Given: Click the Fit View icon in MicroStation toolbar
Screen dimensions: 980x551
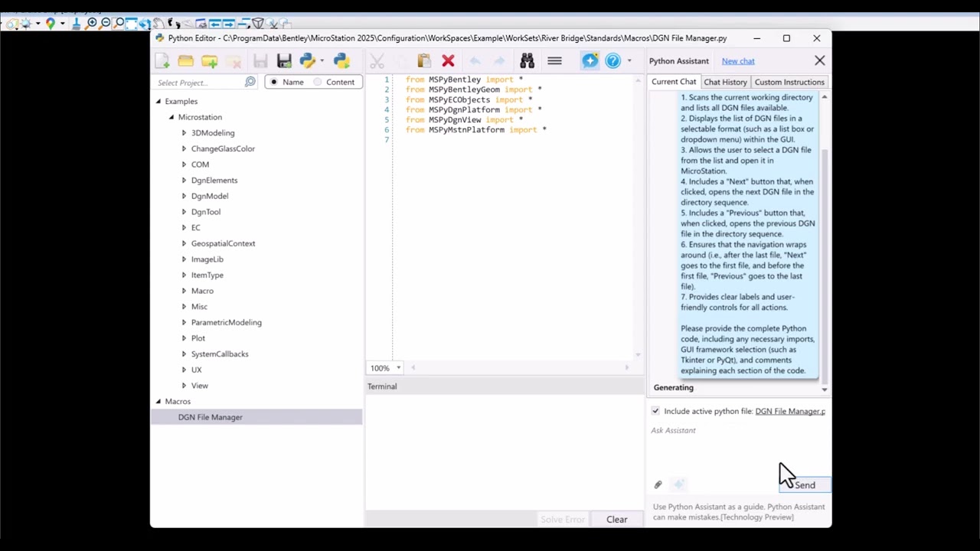Looking at the screenshot, I should [131, 23].
